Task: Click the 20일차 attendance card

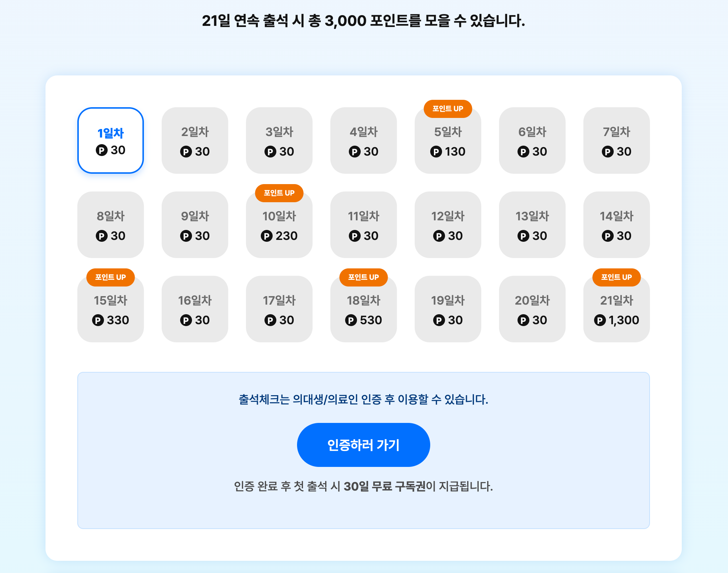Action: (532, 309)
